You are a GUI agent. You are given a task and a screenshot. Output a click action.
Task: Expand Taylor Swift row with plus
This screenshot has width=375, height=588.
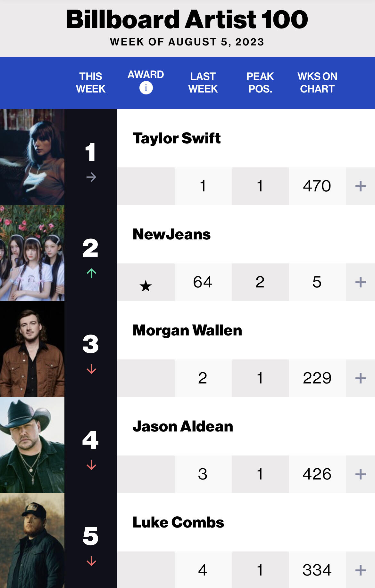pyautogui.click(x=361, y=186)
